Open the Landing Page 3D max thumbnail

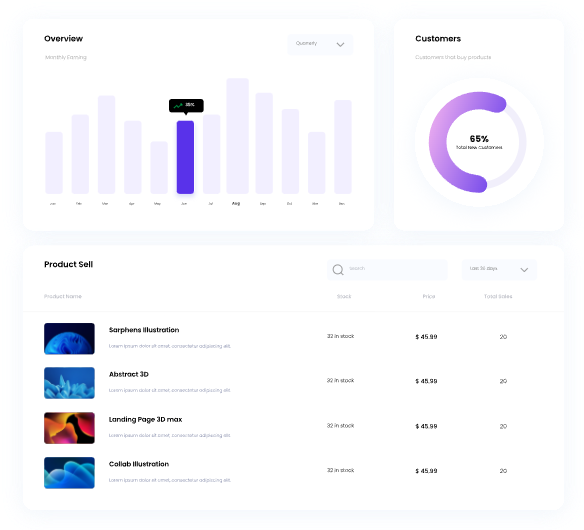coord(69,428)
